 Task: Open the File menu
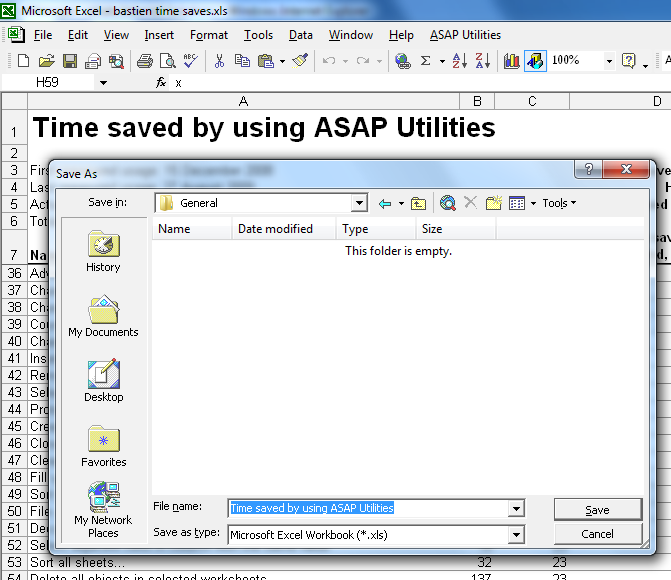click(x=43, y=35)
